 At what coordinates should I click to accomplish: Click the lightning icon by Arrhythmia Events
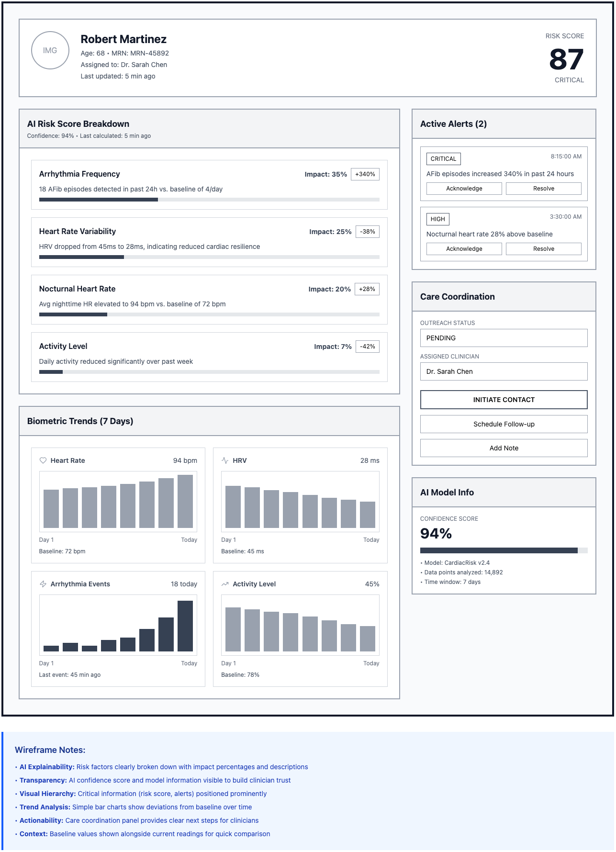(43, 584)
